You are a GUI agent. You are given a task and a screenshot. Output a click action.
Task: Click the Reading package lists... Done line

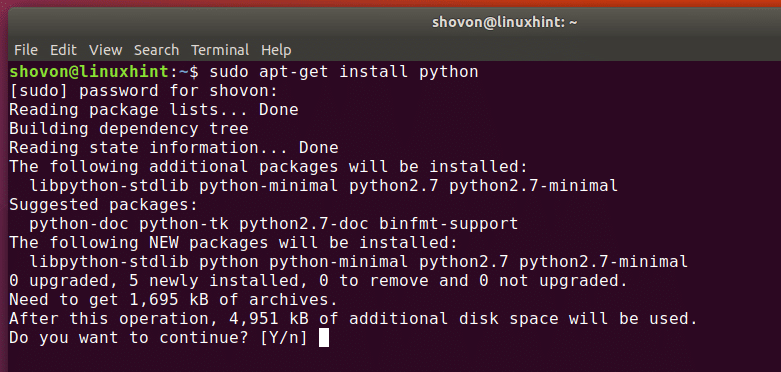pyautogui.click(x=154, y=110)
